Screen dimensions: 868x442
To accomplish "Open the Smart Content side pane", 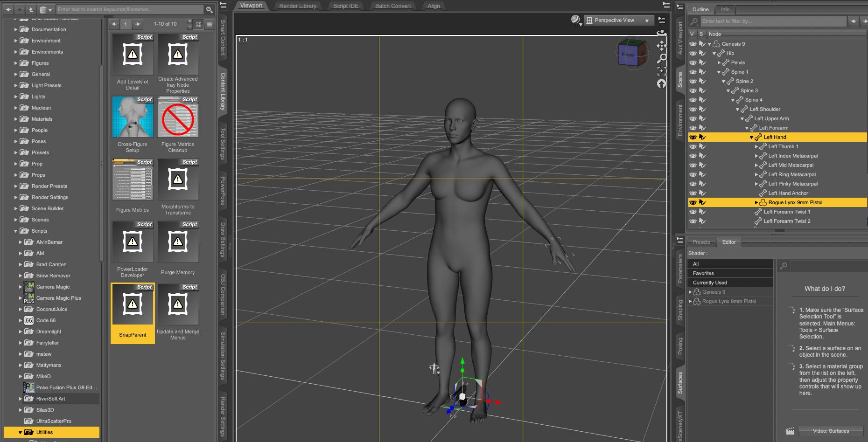I will pyautogui.click(x=223, y=38).
